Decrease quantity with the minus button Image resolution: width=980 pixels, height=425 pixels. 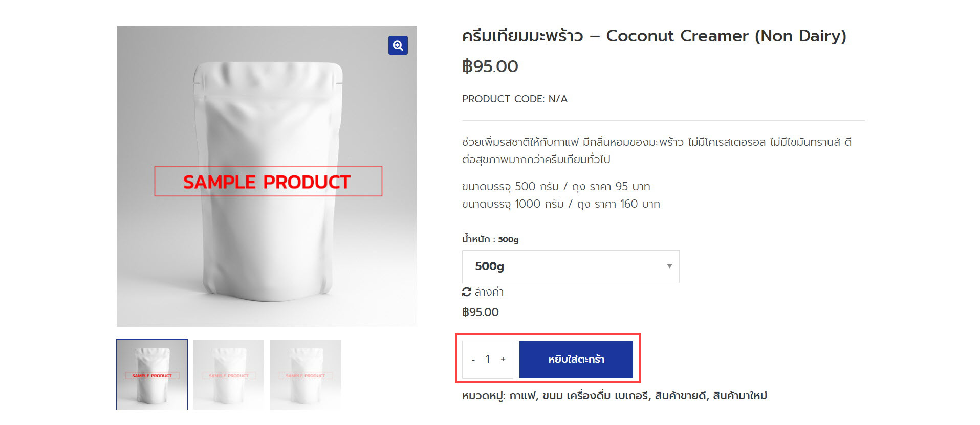tap(473, 360)
